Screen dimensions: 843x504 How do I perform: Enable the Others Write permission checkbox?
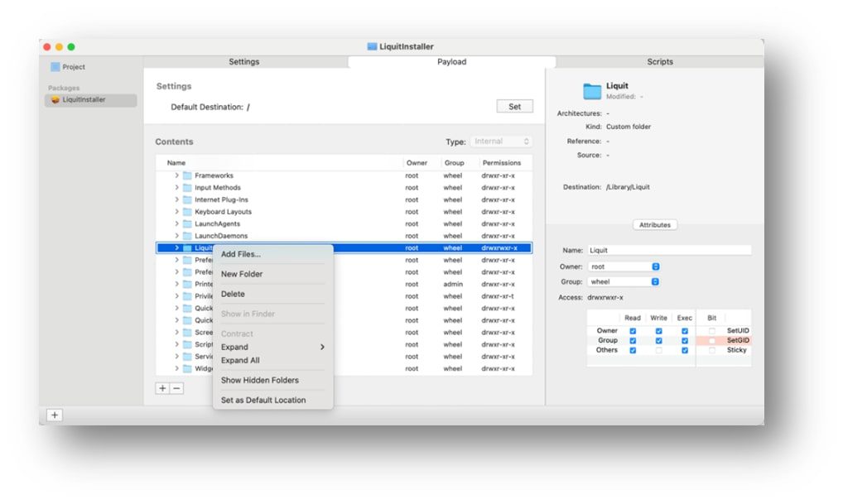coord(658,350)
